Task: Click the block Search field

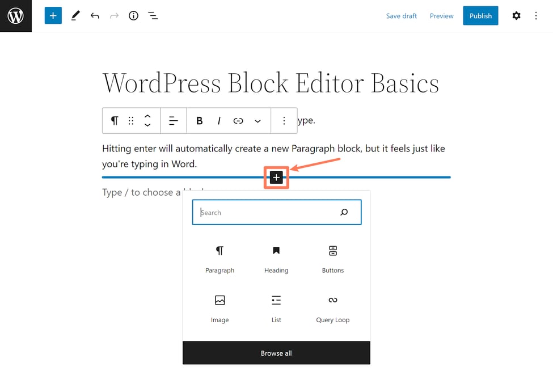Action: point(277,212)
